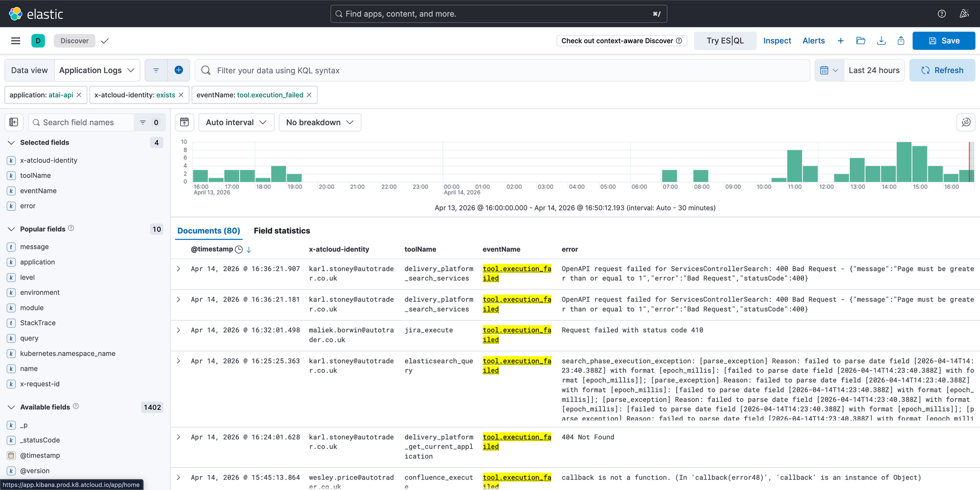Switch to the Field statistics tab
Viewport: 980px width, 490px height.
[282, 231]
